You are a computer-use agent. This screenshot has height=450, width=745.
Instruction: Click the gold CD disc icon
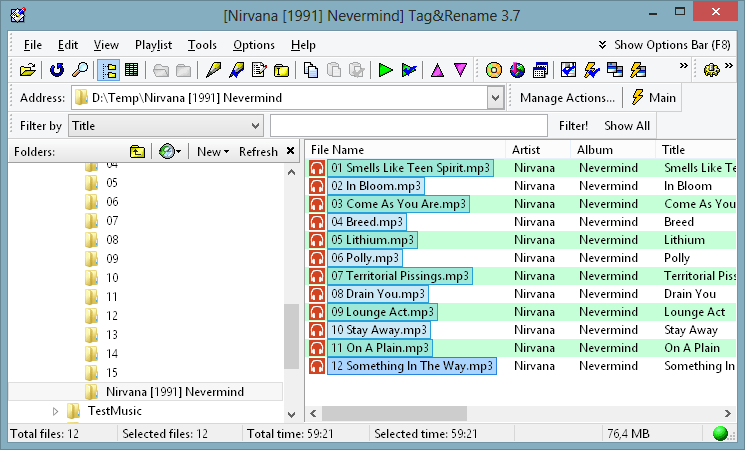click(x=494, y=70)
